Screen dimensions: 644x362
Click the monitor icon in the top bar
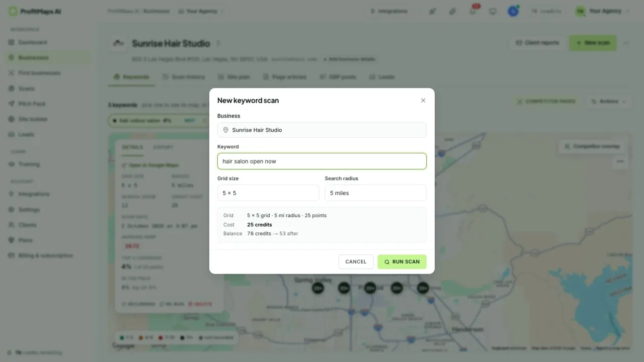pyautogui.click(x=493, y=11)
